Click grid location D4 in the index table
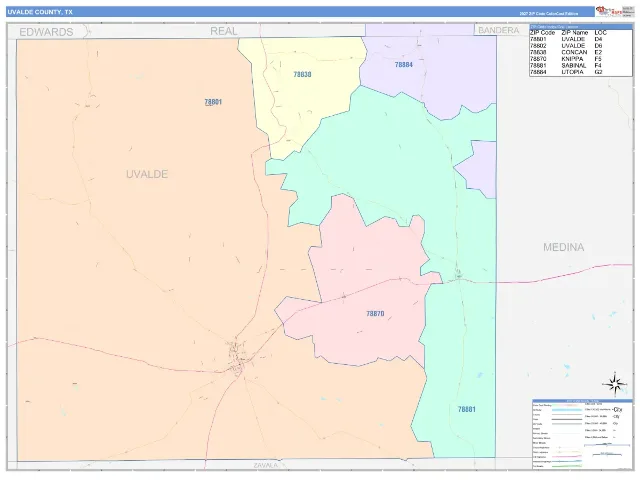The image size is (640, 480). pos(598,39)
